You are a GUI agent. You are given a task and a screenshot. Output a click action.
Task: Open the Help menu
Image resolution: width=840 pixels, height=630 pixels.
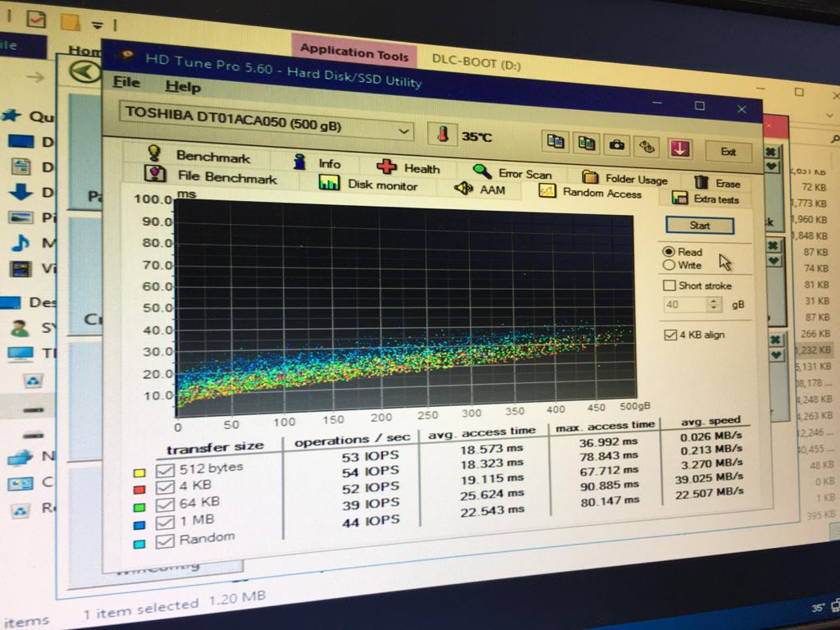pos(183,85)
